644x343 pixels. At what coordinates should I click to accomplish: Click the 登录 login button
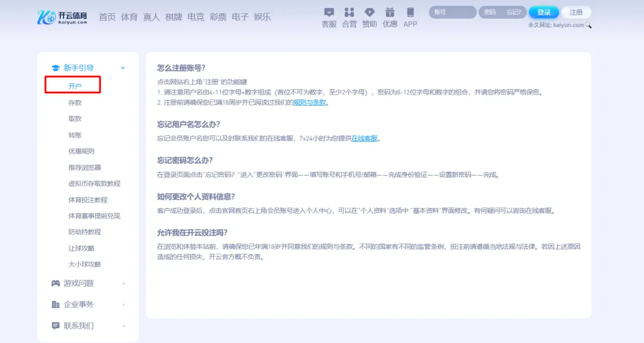(x=544, y=12)
